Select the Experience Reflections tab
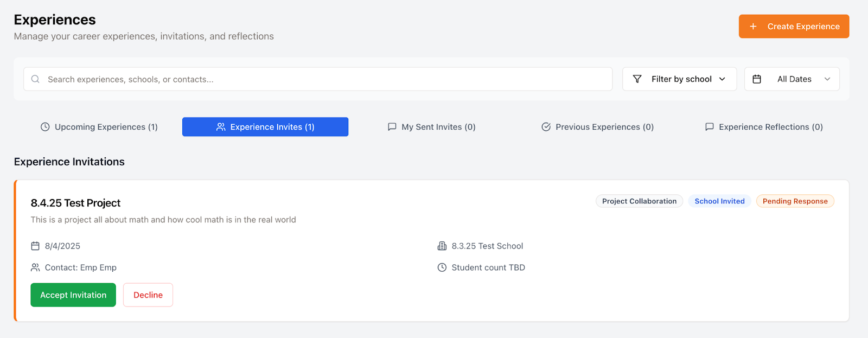 [x=764, y=127]
